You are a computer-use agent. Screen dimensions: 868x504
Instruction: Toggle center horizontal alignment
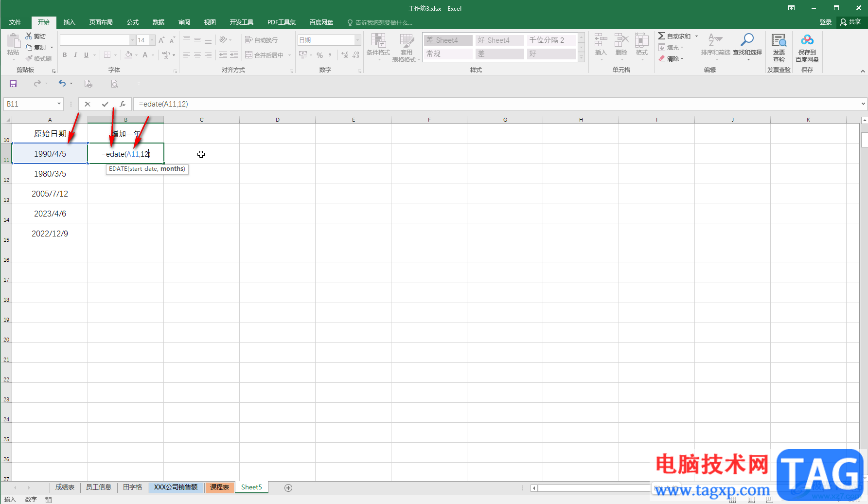pyautogui.click(x=197, y=55)
